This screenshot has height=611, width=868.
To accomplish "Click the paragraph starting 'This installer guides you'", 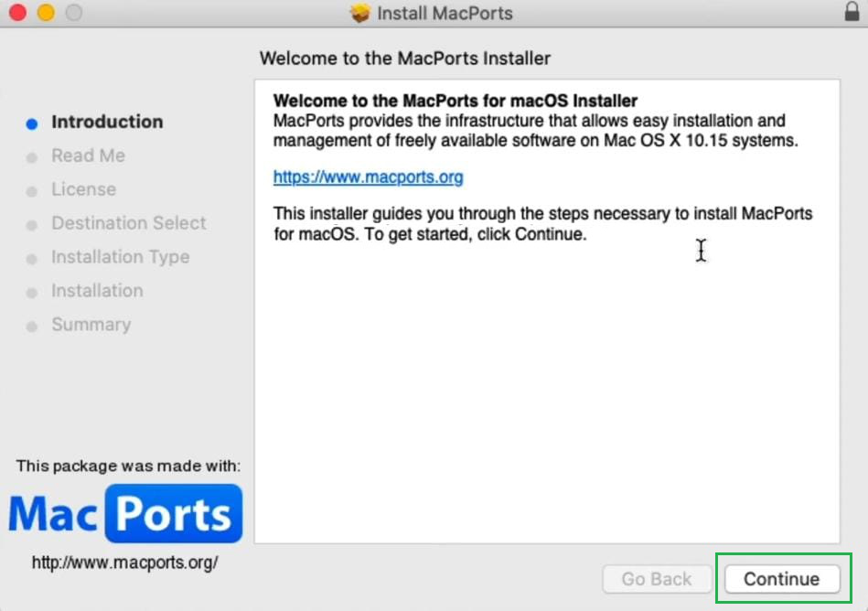I will pos(542,223).
